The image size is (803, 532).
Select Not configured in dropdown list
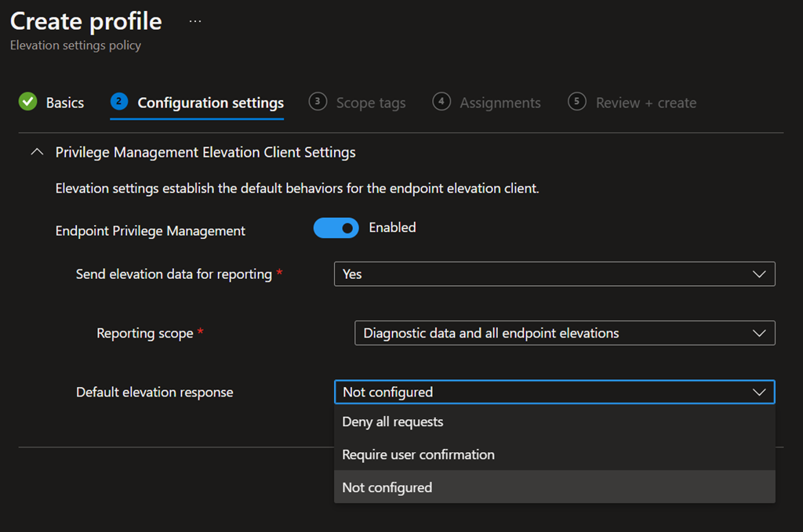pos(387,487)
